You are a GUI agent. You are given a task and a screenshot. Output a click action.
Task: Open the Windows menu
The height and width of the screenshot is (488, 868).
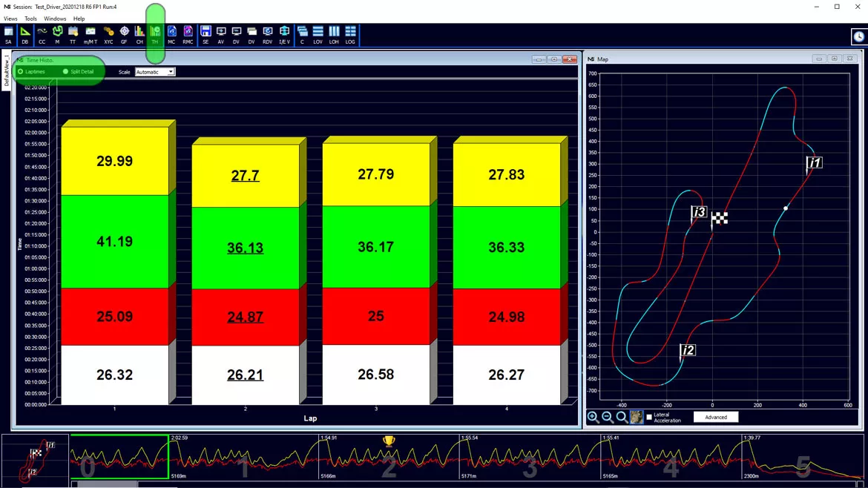(55, 19)
